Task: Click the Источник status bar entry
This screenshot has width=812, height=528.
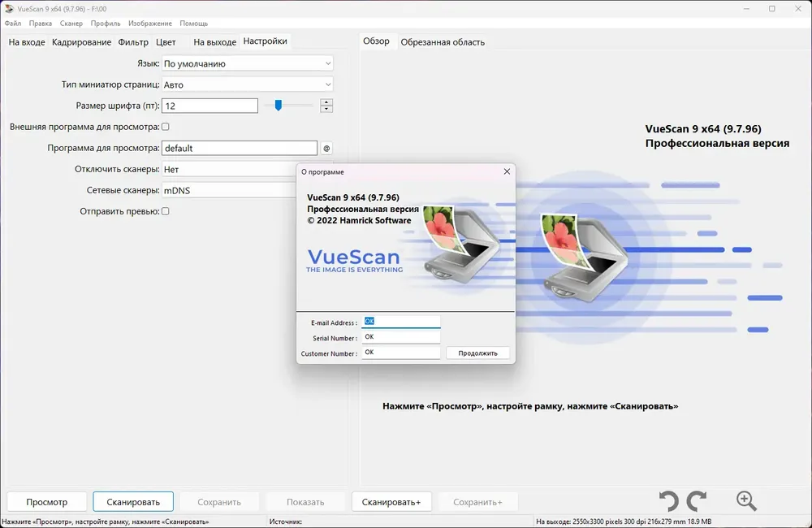Action: tap(285, 522)
